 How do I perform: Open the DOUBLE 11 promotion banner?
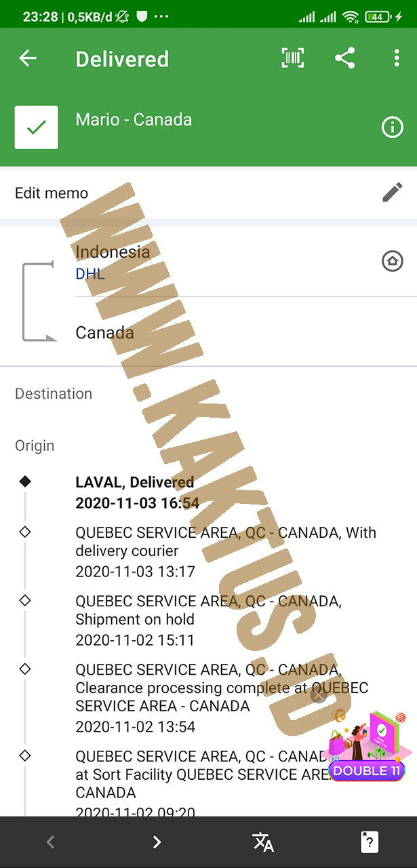pyautogui.click(x=368, y=745)
